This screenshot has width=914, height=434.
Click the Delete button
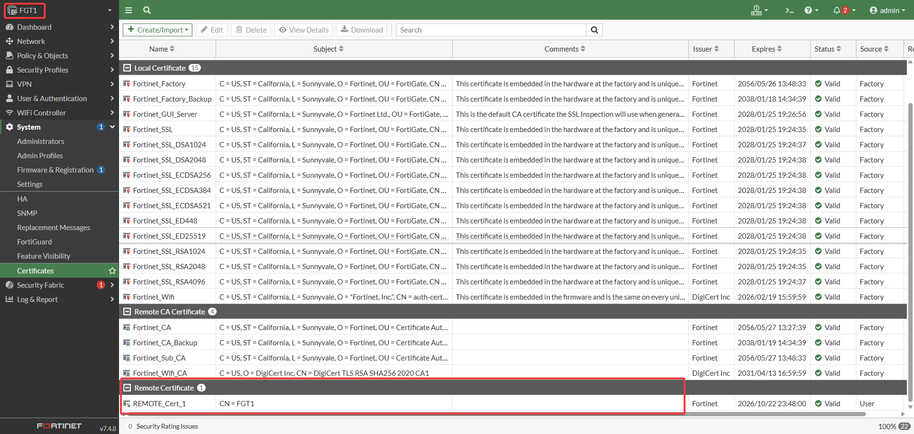(251, 30)
